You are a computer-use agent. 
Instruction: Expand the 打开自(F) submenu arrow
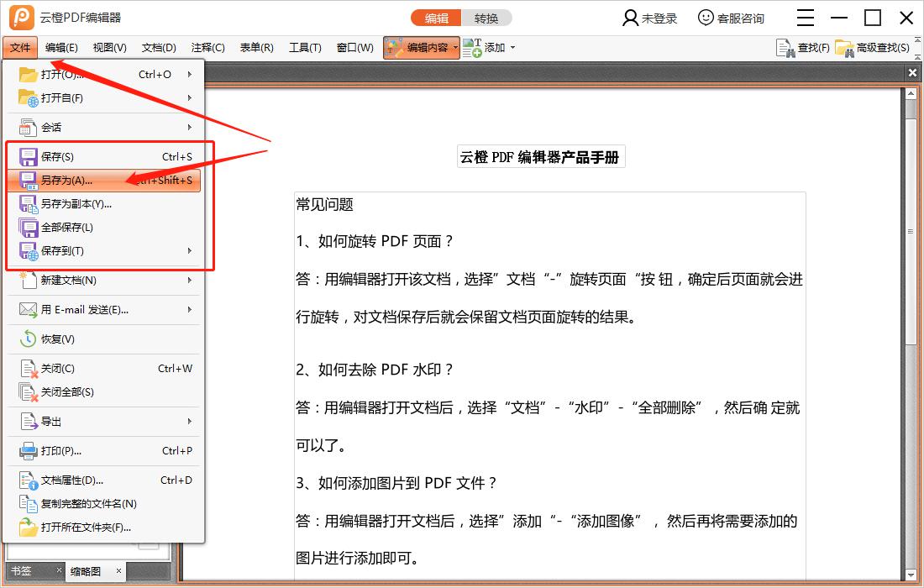point(190,97)
